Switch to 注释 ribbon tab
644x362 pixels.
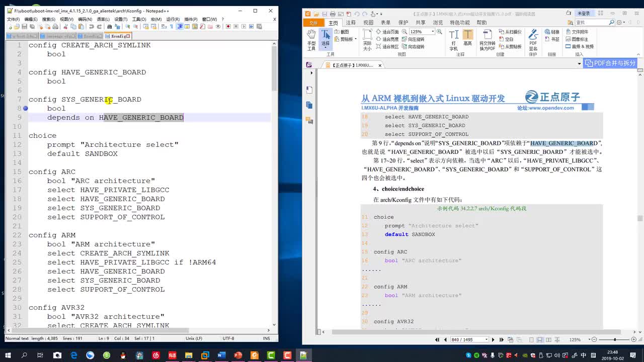pos(351,23)
